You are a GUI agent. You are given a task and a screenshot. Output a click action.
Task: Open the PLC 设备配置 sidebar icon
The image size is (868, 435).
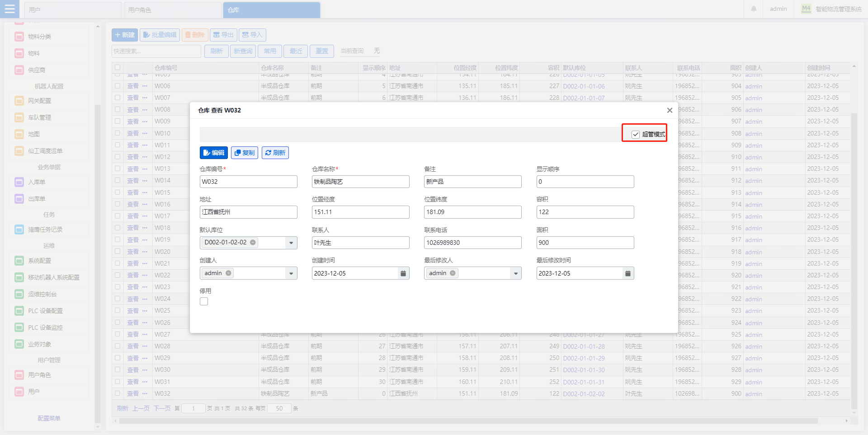(x=19, y=311)
